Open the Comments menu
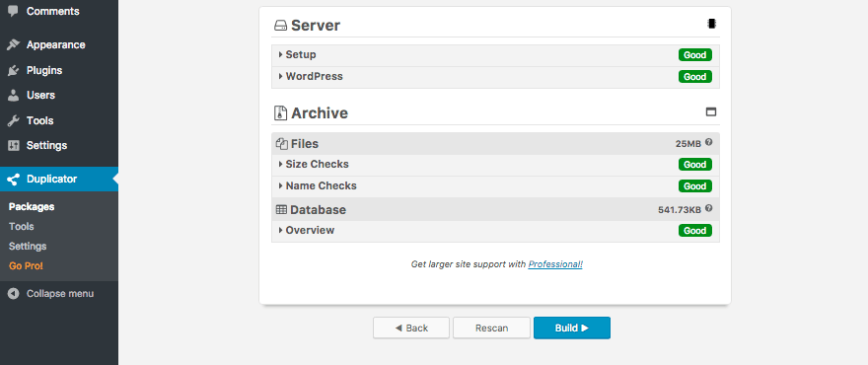The image size is (868, 365). [x=58, y=11]
